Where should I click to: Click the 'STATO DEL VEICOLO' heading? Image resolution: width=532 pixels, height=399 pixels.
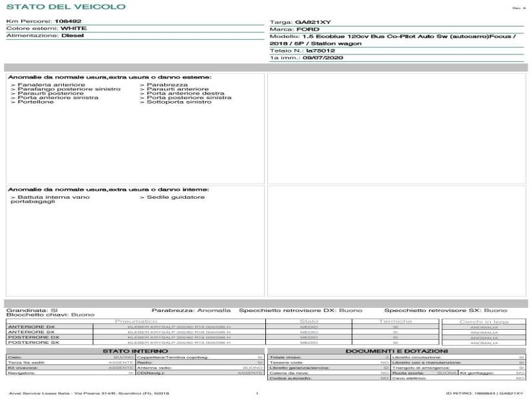pos(66,7)
